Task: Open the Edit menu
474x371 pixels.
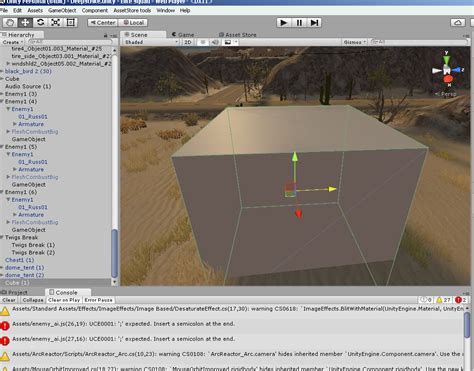Action: (17, 10)
